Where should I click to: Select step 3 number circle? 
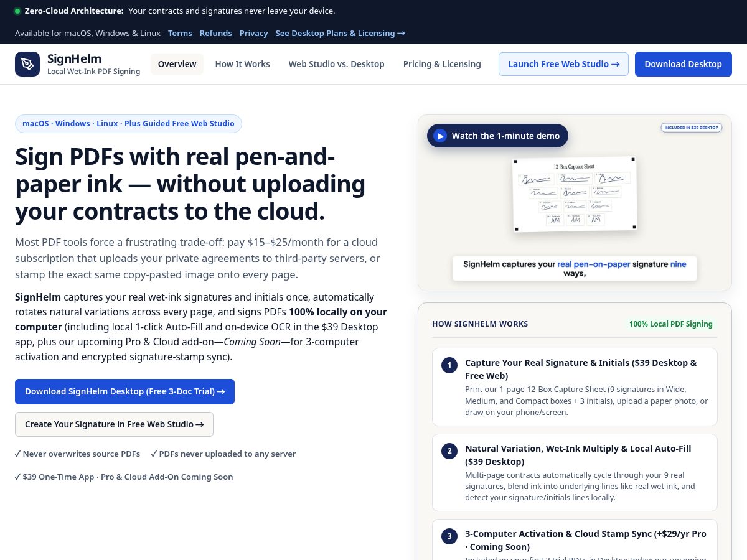click(x=449, y=536)
